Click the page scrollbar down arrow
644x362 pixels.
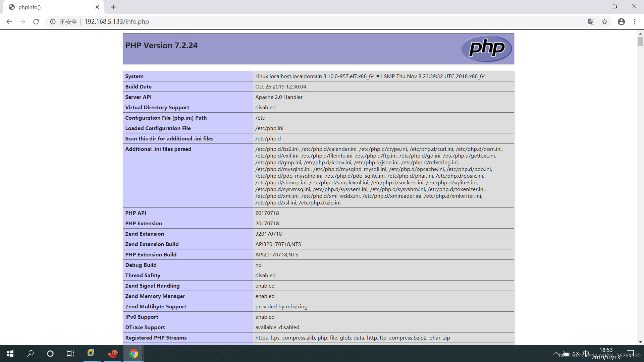click(640, 342)
